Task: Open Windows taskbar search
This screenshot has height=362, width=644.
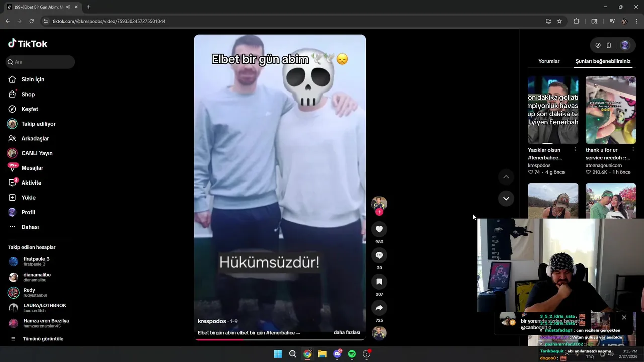Action: coord(292,354)
